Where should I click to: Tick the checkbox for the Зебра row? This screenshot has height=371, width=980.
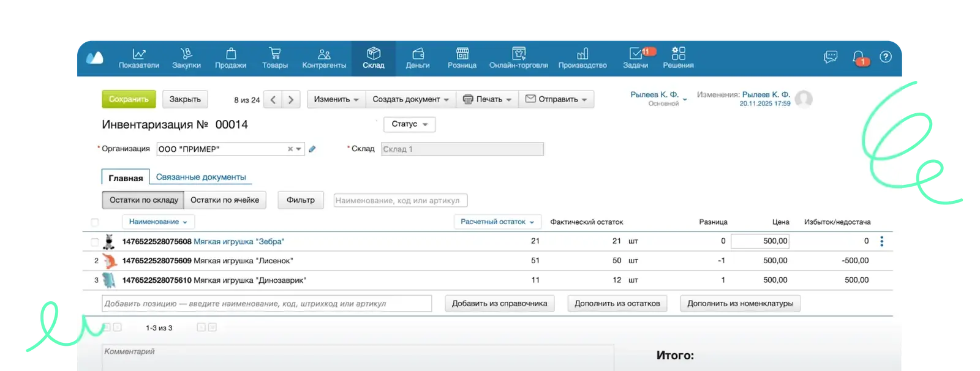pos(94,242)
